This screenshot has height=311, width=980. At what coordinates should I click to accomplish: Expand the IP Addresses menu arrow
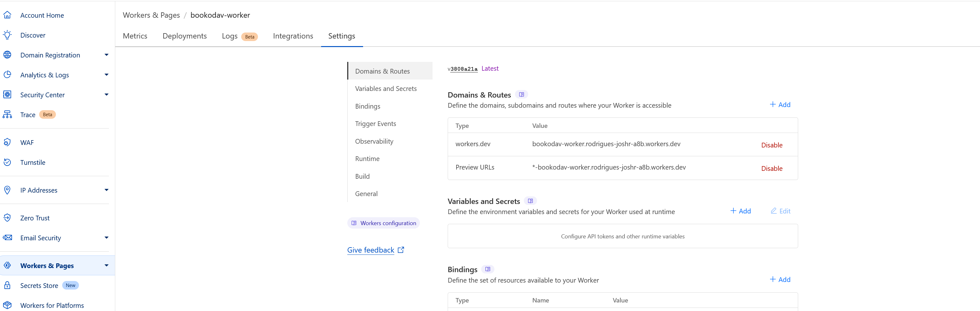click(x=106, y=190)
